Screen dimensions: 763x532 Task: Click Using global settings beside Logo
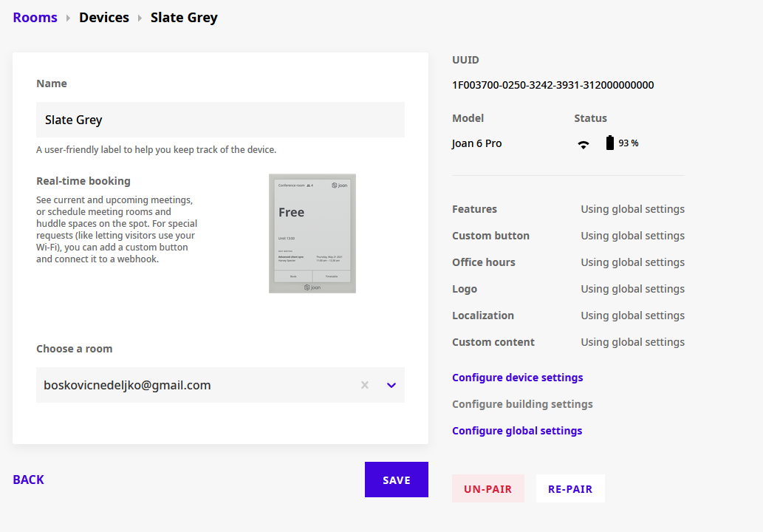tap(632, 289)
